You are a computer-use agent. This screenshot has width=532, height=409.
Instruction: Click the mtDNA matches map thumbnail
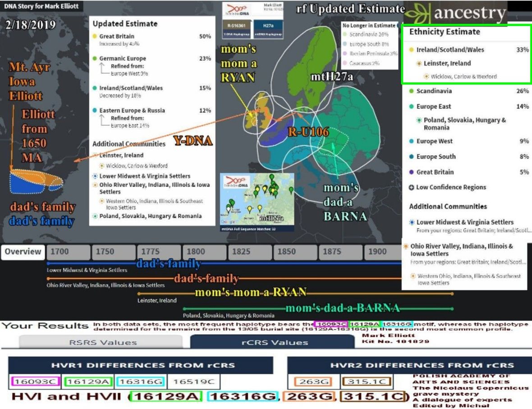point(256,202)
